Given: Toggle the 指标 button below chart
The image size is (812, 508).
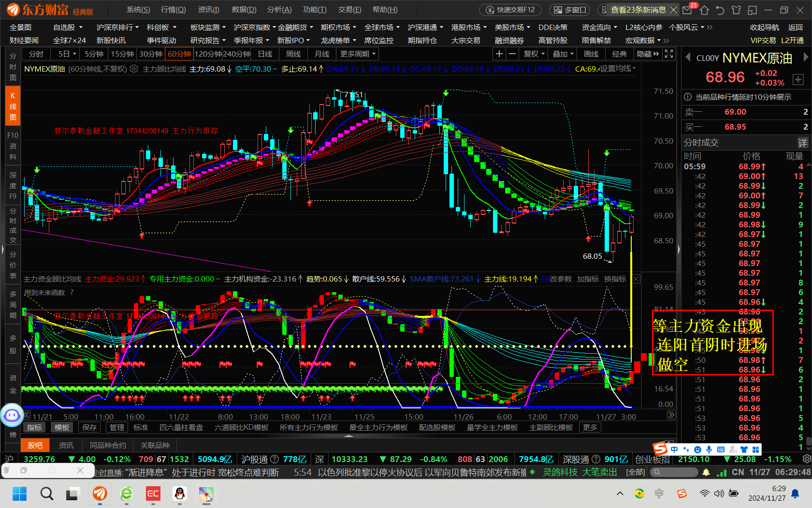Looking at the screenshot, I should point(34,427).
